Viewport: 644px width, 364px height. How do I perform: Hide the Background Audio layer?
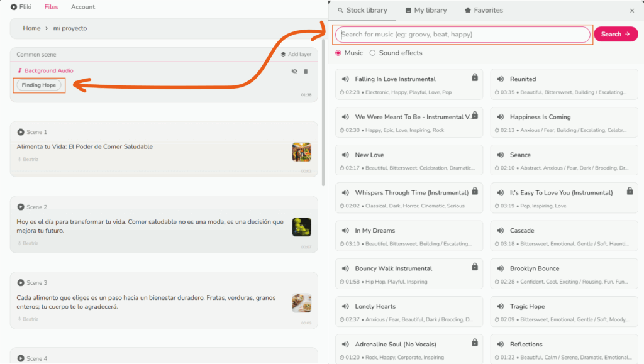pyautogui.click(x=294, y=71)
